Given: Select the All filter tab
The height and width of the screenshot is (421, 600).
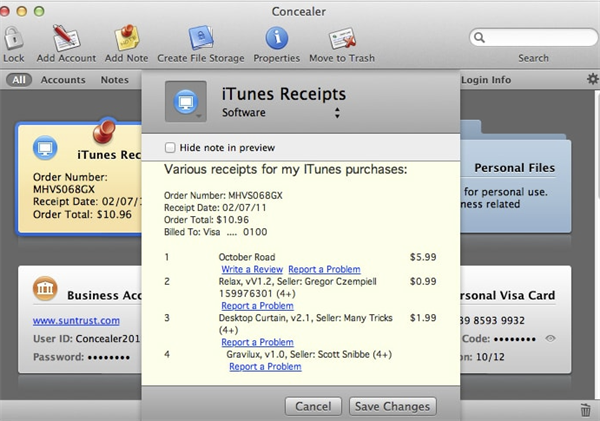Looking at the screenshot, I should click(19, 80).
